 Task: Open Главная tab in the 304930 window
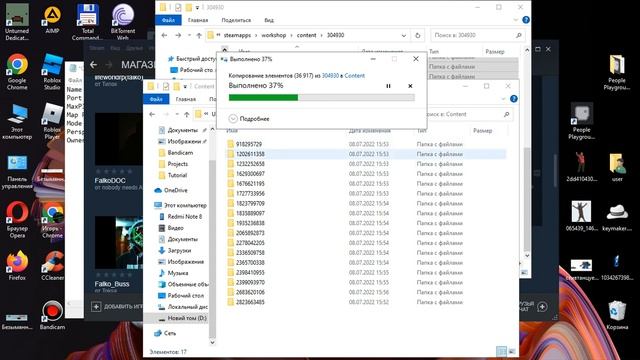[x=198, y=20]
